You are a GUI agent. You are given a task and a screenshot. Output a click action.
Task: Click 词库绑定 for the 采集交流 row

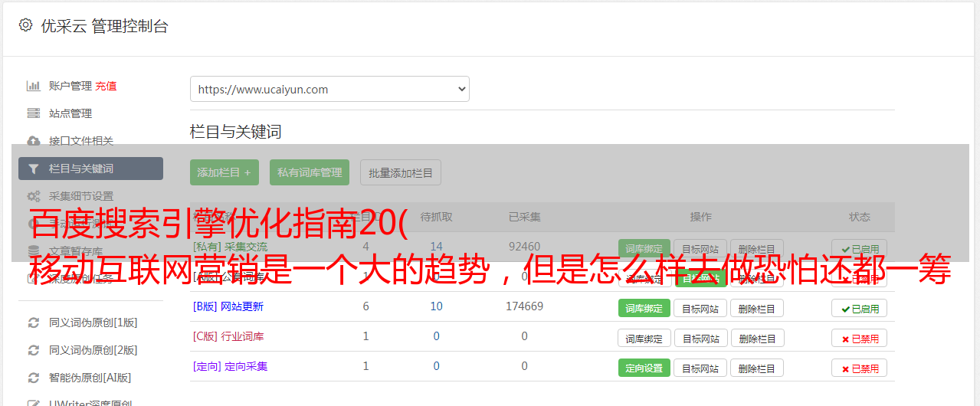tap(644, 248)
